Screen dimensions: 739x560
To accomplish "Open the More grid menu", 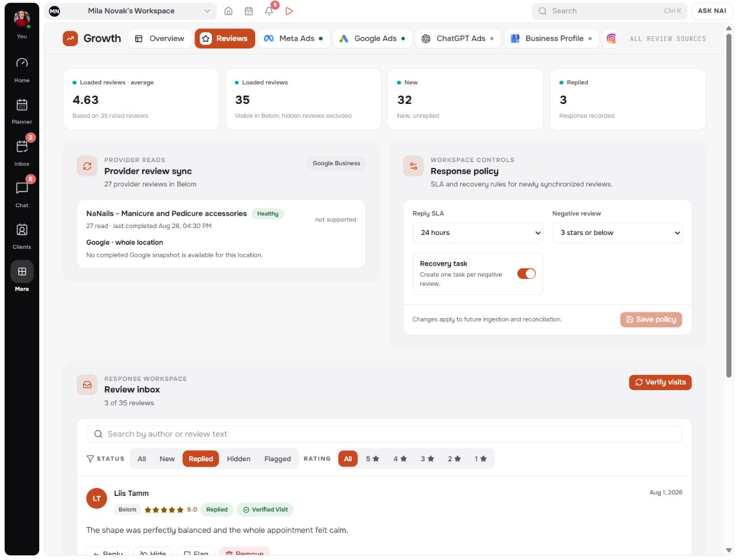I will pos(22,277).
